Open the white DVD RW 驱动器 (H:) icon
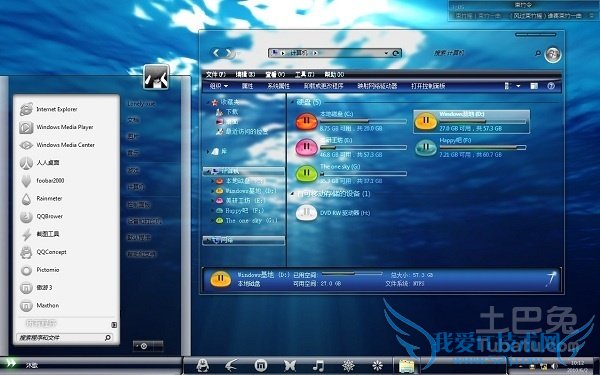600x375 pixels. pos(307,213)
